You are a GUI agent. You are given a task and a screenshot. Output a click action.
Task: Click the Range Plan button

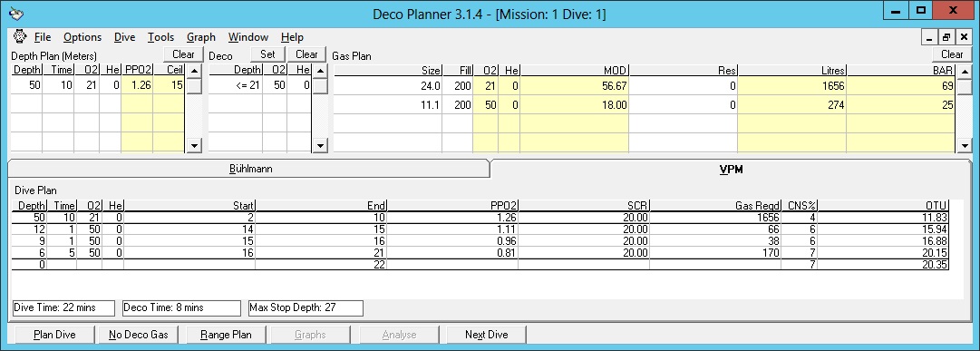(226, 335)
